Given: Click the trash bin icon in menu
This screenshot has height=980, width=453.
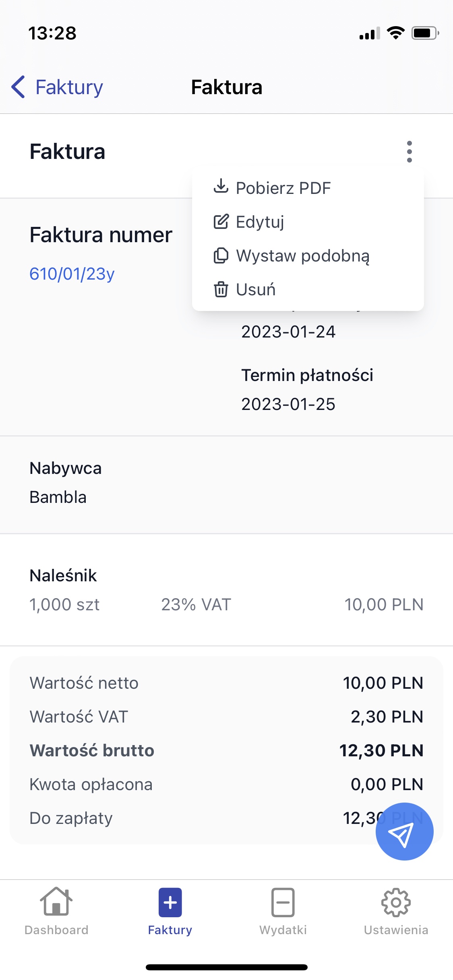Looking at the screenshot, I should [221, 289].
